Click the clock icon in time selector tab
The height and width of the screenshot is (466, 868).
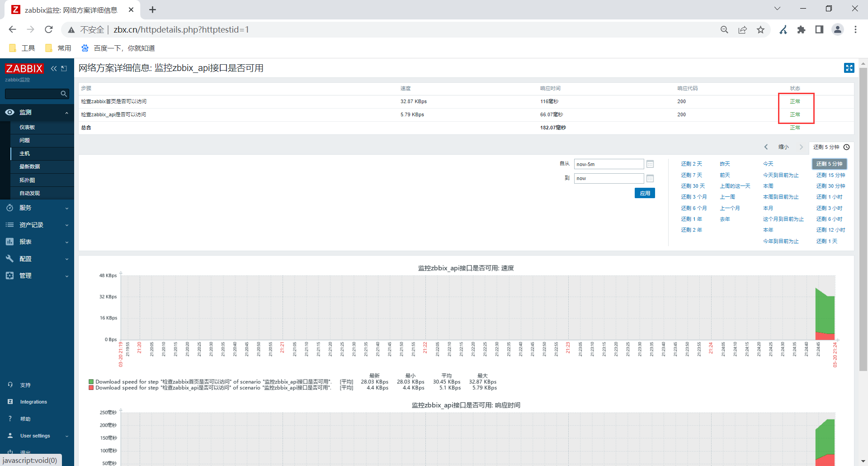847,147
